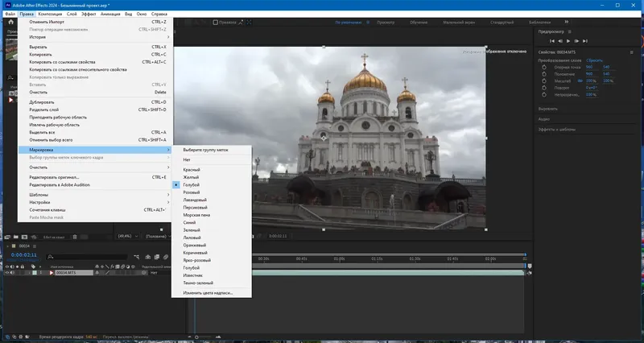The height and width of the screenshot is (343, 644).
Task: Jump to first frame in Preview panel
Action: pyautogui.click(x=551, y=40)
